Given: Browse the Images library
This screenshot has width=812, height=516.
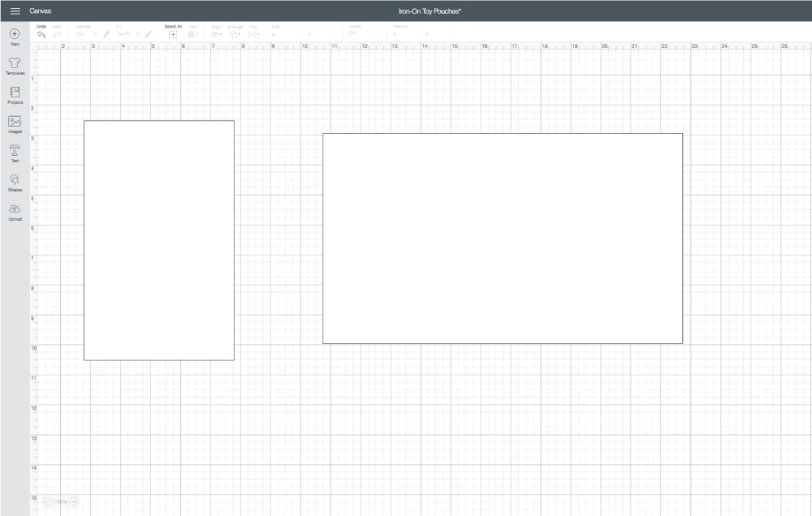Looking at the screenshot, I should tap(15, 122).
